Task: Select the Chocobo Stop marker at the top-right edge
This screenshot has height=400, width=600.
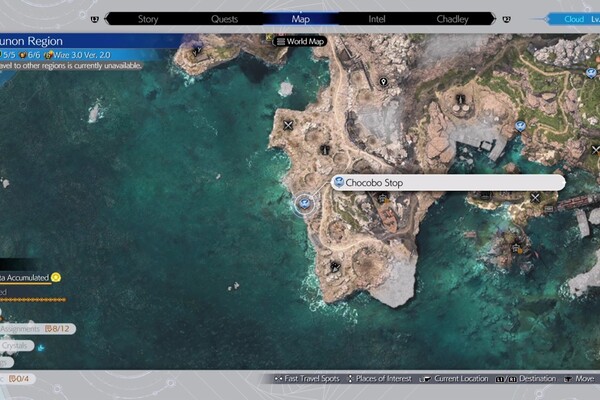Action: tap(591, 72)
